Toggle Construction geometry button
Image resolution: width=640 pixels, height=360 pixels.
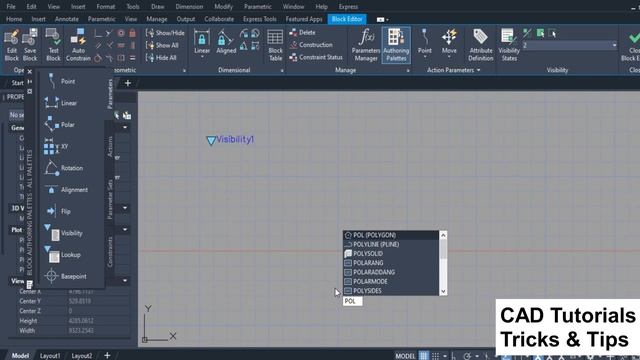(311, 45)
